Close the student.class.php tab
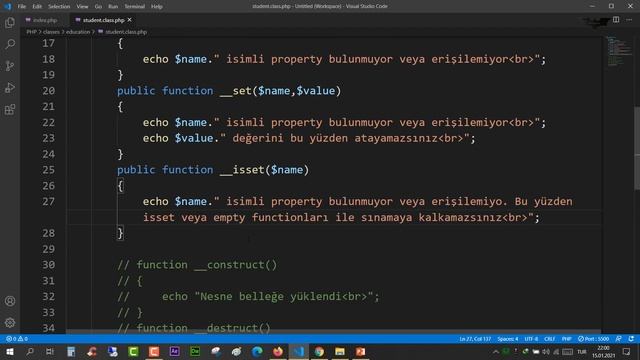Screen dimensions: 640x360 click(129, 20)
